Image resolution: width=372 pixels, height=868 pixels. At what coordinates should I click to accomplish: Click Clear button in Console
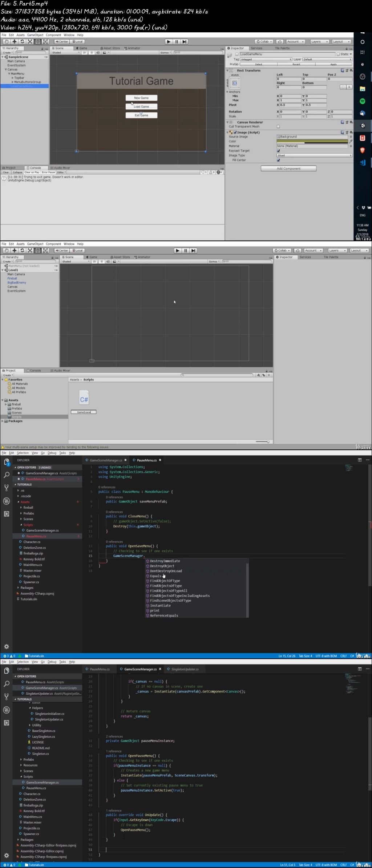click(x=5, y=172)
